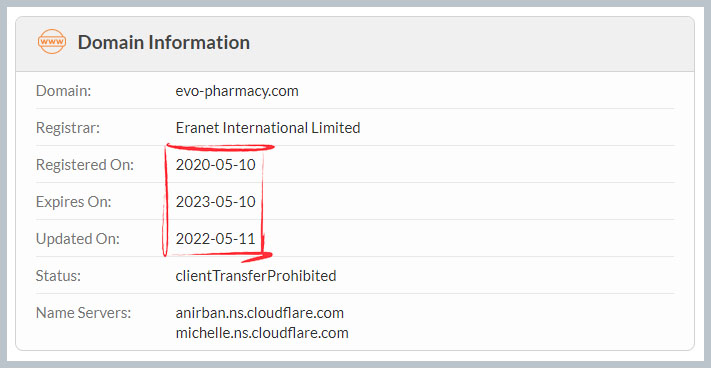Click the clientTransferProhibited status value
Screen dimensions: 711x368
256,276
